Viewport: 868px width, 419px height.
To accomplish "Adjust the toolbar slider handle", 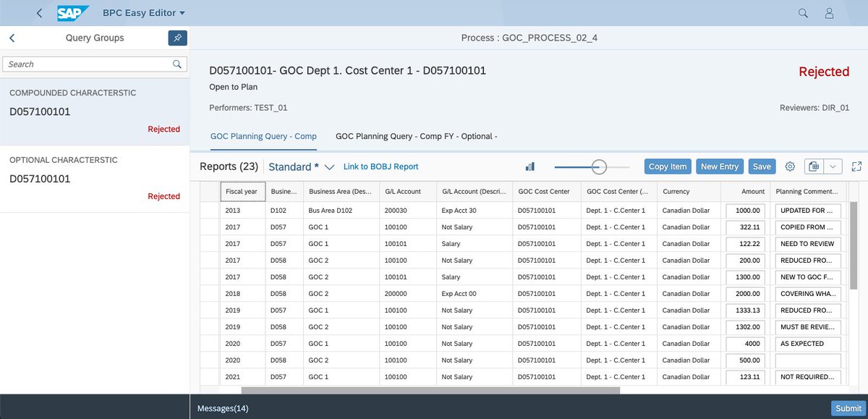I will [x=599, y=167].
